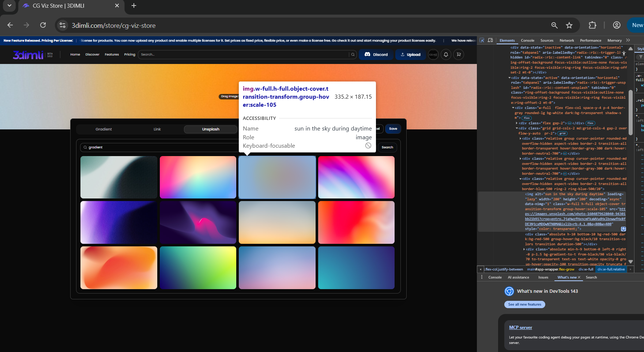The height and width of the screenshot is (352, 644).
Task: Close the CG Viz Store tab
Action: point(117,5)
